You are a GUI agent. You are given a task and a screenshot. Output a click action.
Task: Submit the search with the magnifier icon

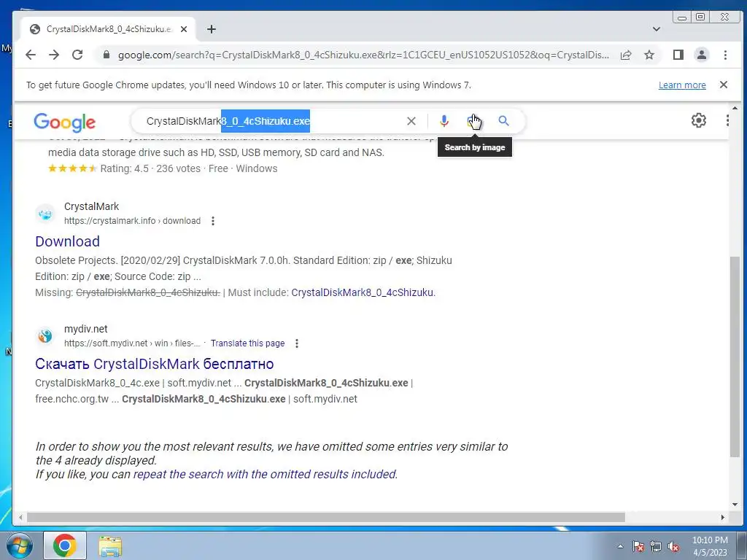click(503, 121)
